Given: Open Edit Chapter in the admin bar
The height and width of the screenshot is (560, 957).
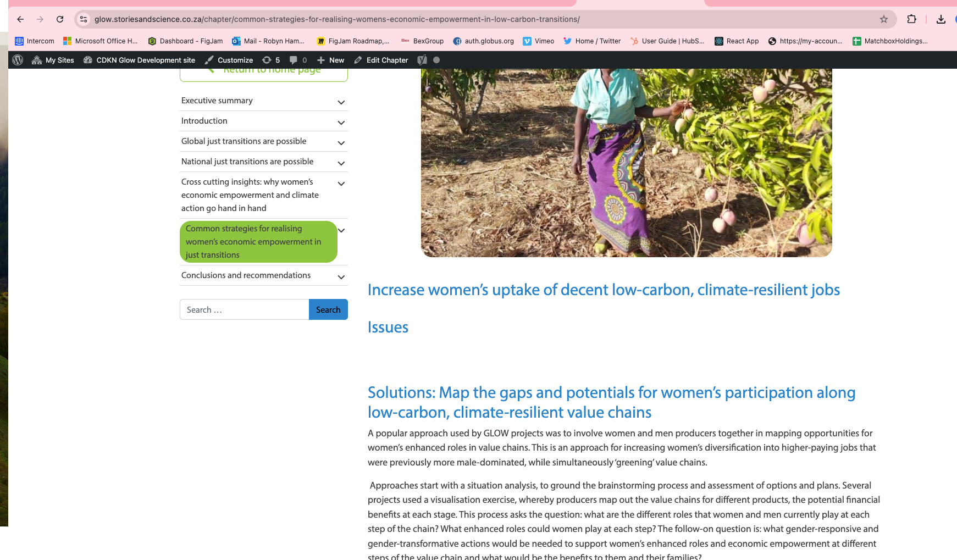Looking at the screenshot, I should [381, 60].
